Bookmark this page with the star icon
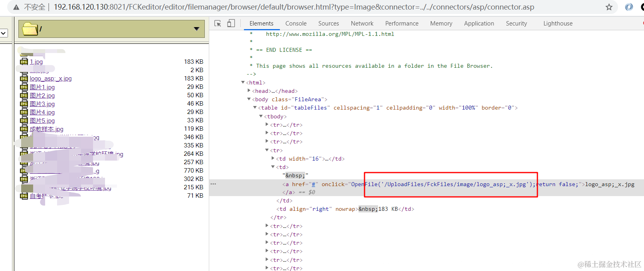Image resolution: width=644 pixels, height=271 pixels. pos(609,7)
